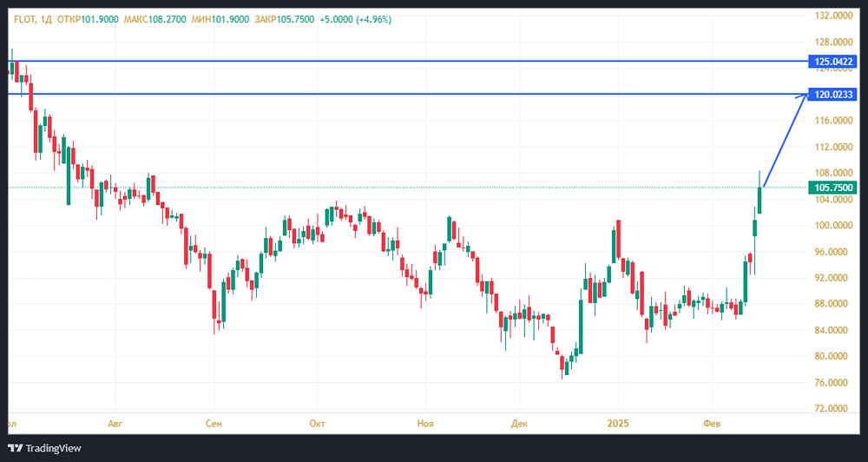Image resolution: width=868 pixels, height=462 pixels.
Task: Click the 132.0000 price scale label
Action: (x=831, y=16)
